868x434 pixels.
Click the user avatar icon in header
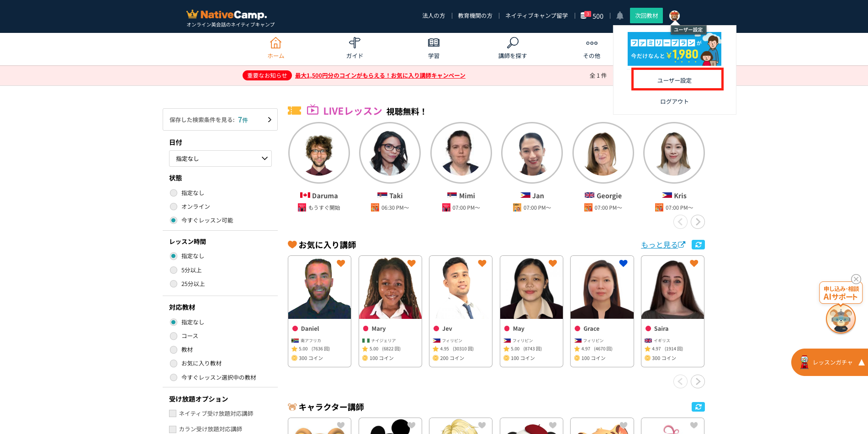674,16
